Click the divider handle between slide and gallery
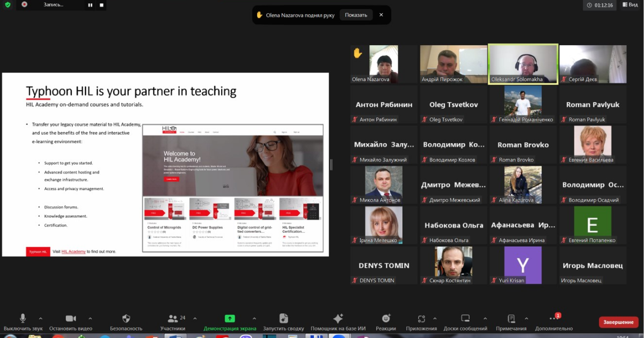This screenshot has width=644, height=338. pos(331,165)
